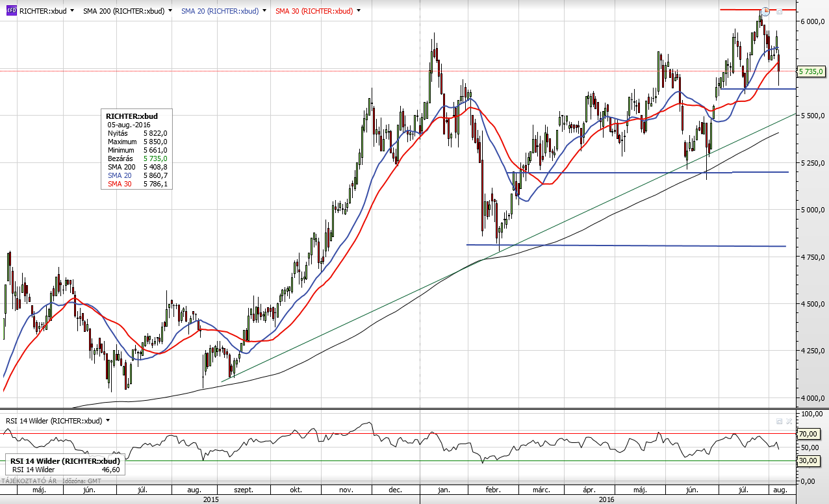The height and width of the screenshot is (504, 829).
Task: Select the current price label 5 735,0
Action: tap(811, 71)
